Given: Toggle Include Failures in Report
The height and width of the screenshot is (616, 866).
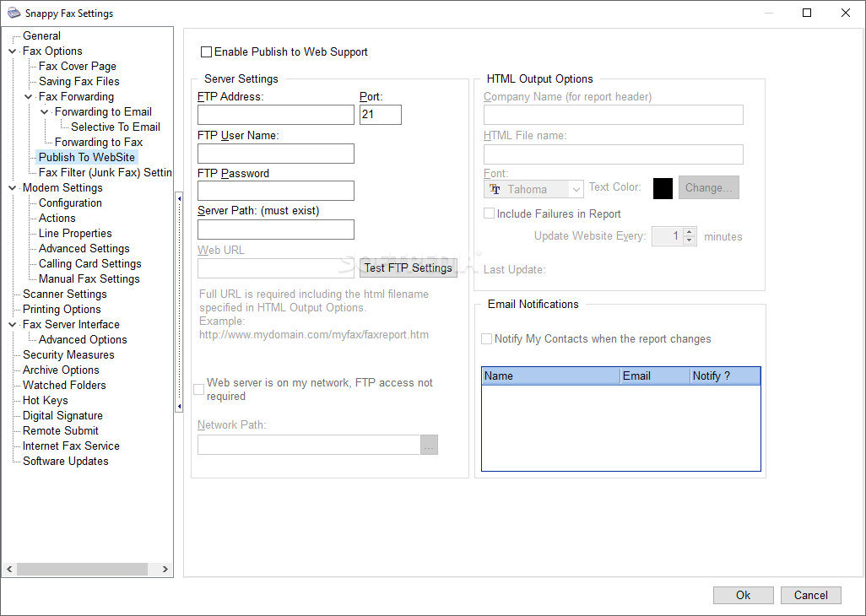Looking at the screenshot, I should coord(489,213).
